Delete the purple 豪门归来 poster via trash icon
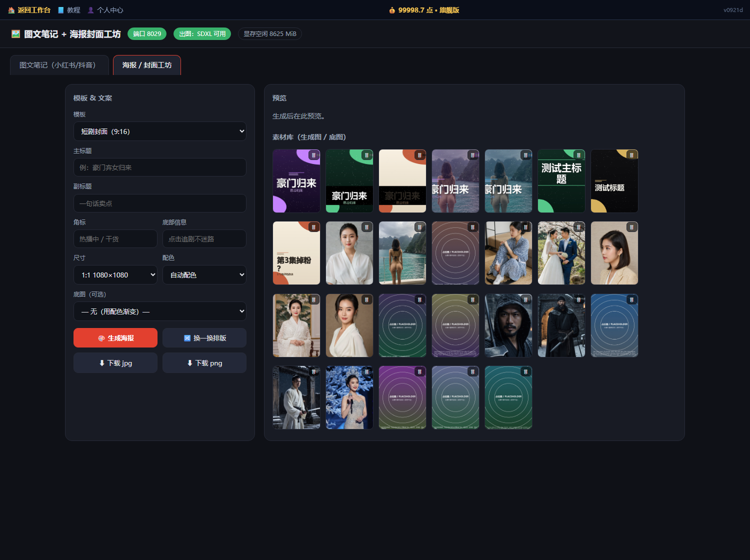 [313, 155]
